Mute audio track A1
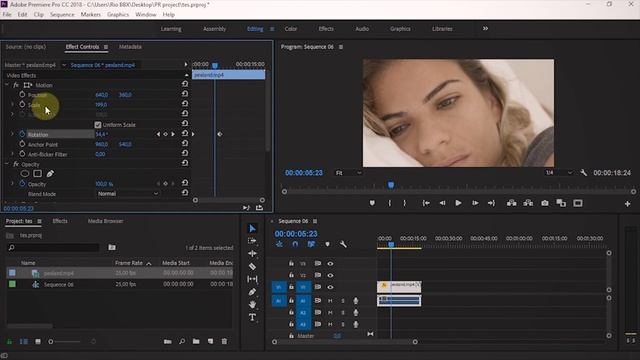 click(330, 301)
